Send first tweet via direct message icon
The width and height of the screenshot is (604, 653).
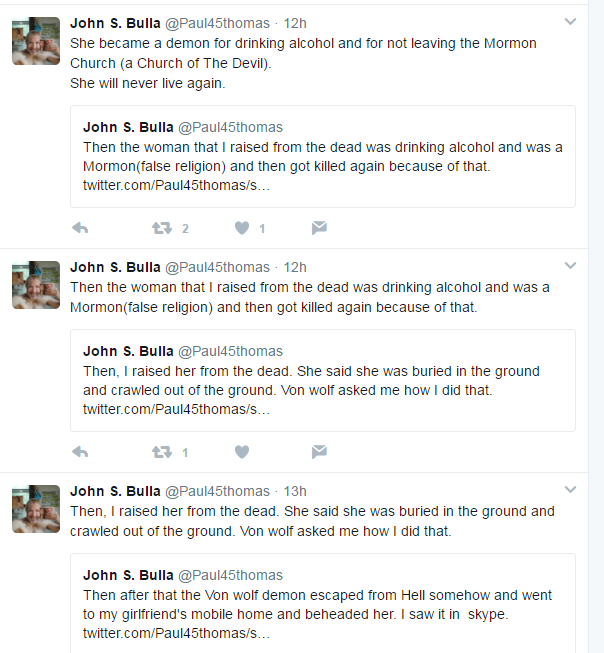(319, 228)
